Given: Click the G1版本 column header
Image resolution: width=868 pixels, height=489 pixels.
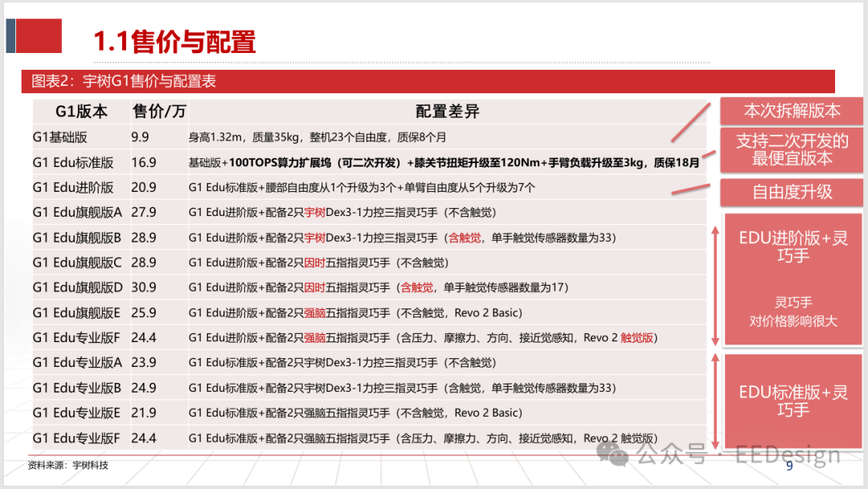Looking at the screenshot, I should [x=81, y=112].
